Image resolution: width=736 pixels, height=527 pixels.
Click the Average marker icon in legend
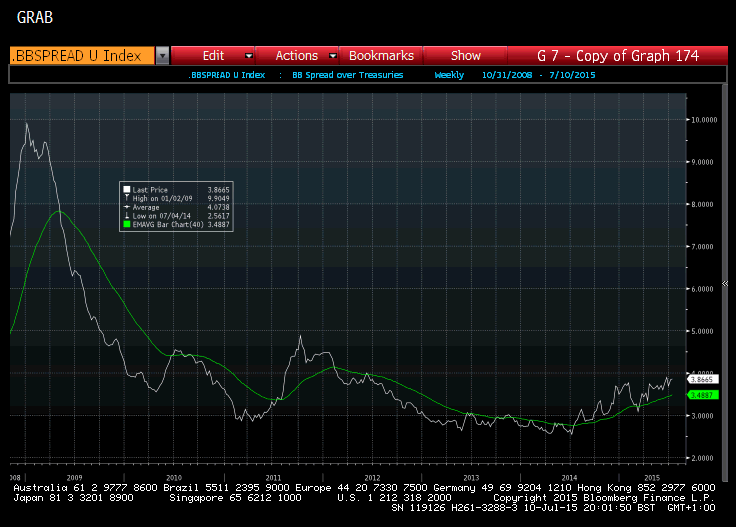(126, 207)
